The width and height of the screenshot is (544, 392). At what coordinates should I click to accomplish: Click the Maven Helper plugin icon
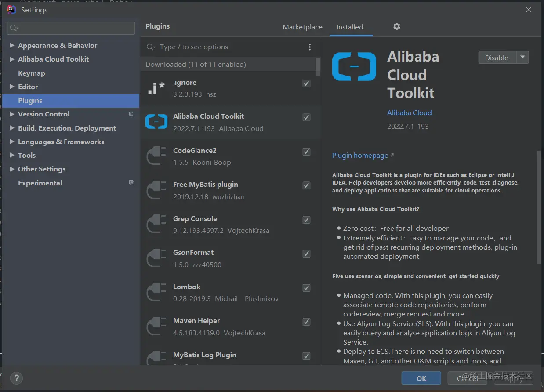coord(156,326)
